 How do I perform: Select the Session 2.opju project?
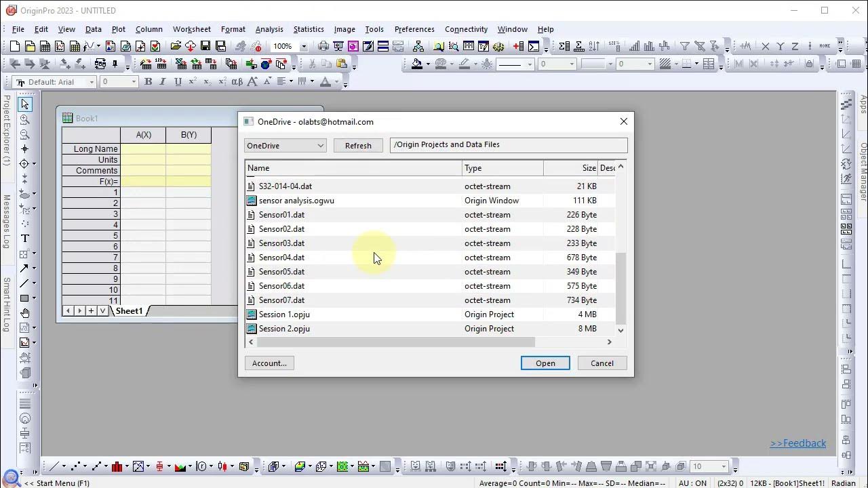pyautogui.click(x=431, y=329)
